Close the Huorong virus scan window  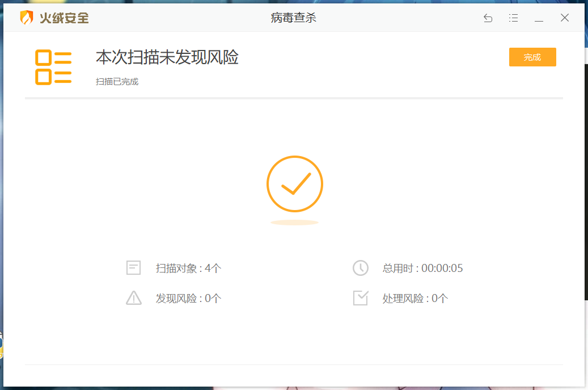pyautogui.click(x=565, y=18)
